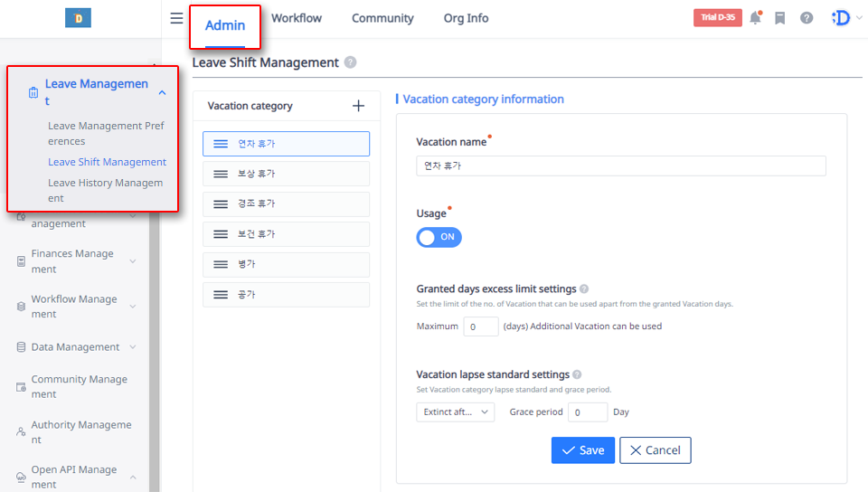Click the Cancel button
Screen dimensions: 868x492
tap(655, 450)
